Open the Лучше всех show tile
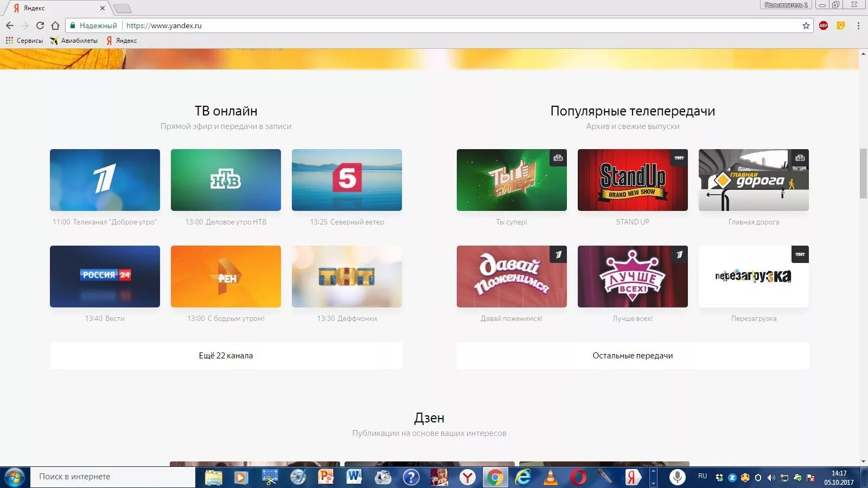This screenshot has height=488, width=868. (x=633, y=277)
